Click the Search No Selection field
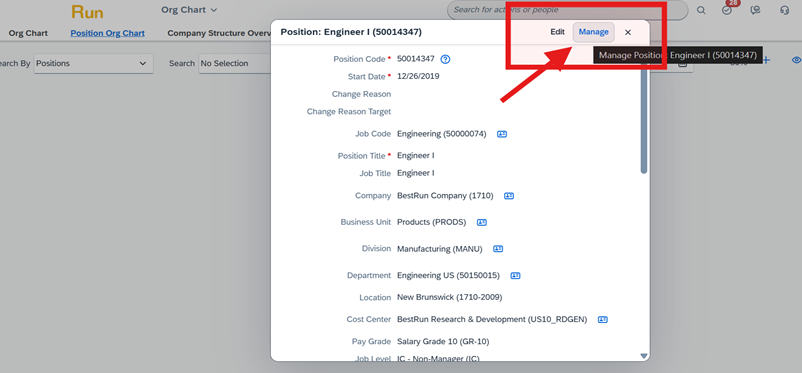Viewport: 802px width, 373px height. click(235, 63)
